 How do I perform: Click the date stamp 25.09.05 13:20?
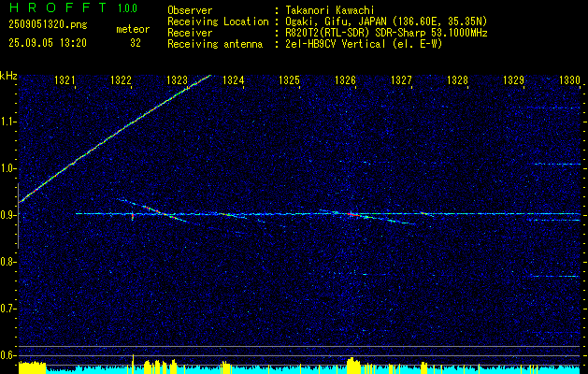coord(48,43)
